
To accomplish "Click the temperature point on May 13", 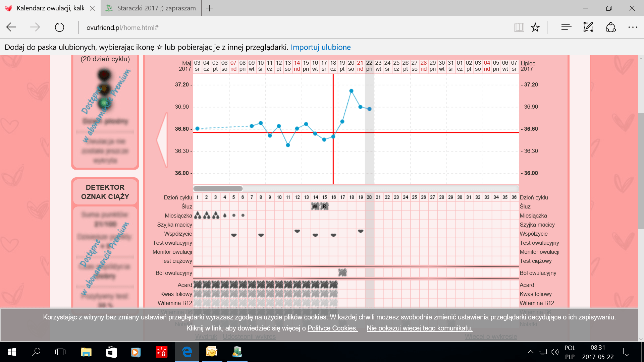I will (x=288, y=145).
